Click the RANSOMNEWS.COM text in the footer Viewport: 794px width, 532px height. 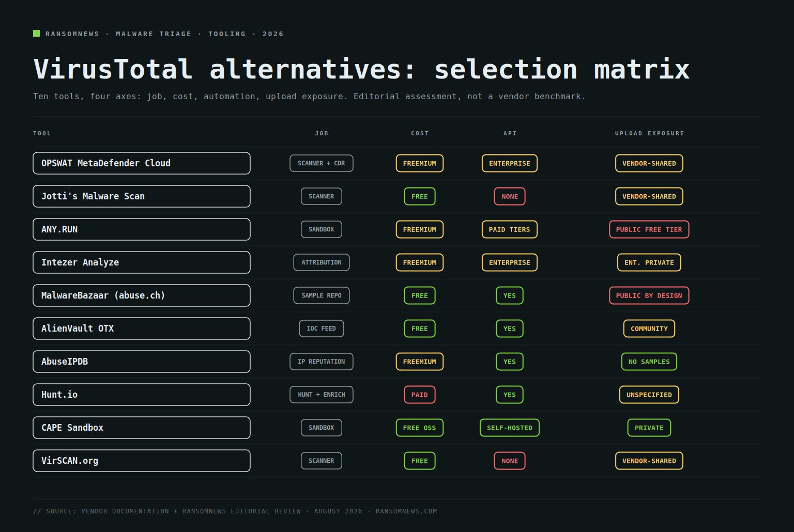click(406, 511)
